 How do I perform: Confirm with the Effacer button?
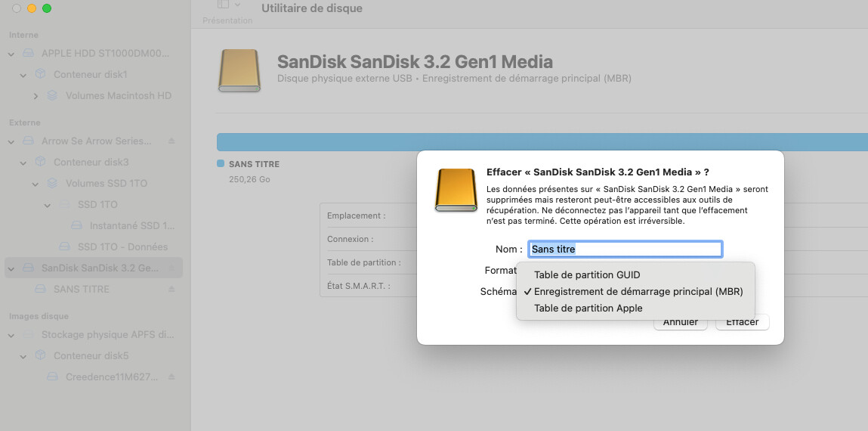tap(743, 322)
